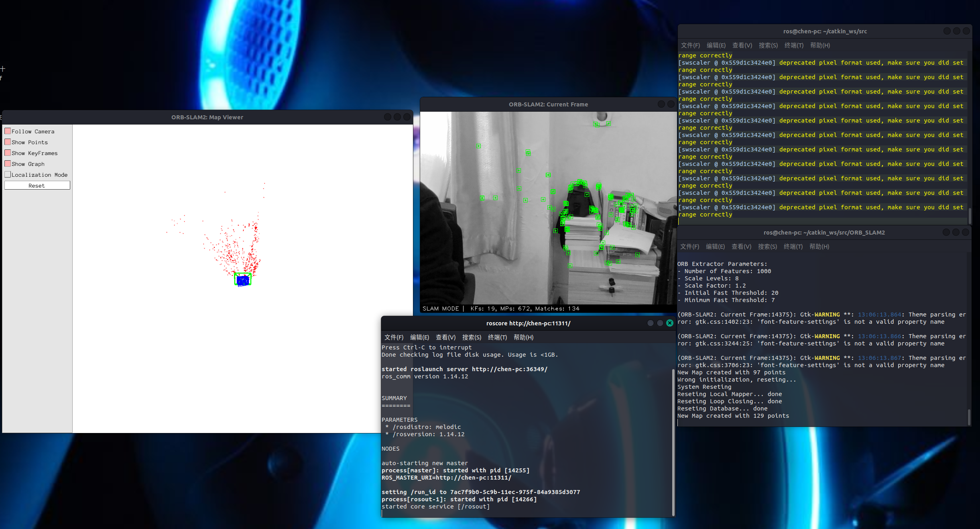Viewport: 980px width, 529px height.
Task: Close the ORB_SLAM2 terminal window
Action: point(965,232)
